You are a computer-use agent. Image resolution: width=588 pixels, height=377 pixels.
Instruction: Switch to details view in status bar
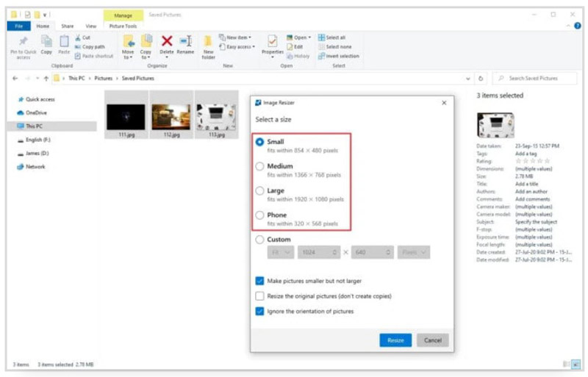(x=567, y=364)
